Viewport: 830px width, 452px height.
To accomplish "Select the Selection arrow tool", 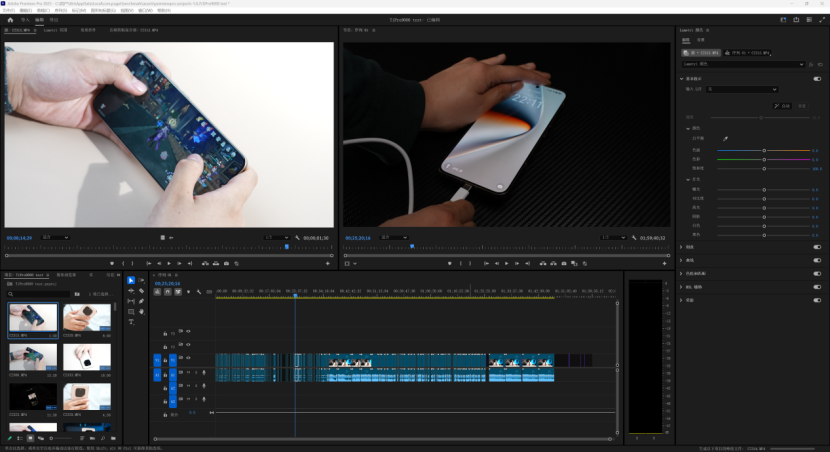I will (131, 280).
